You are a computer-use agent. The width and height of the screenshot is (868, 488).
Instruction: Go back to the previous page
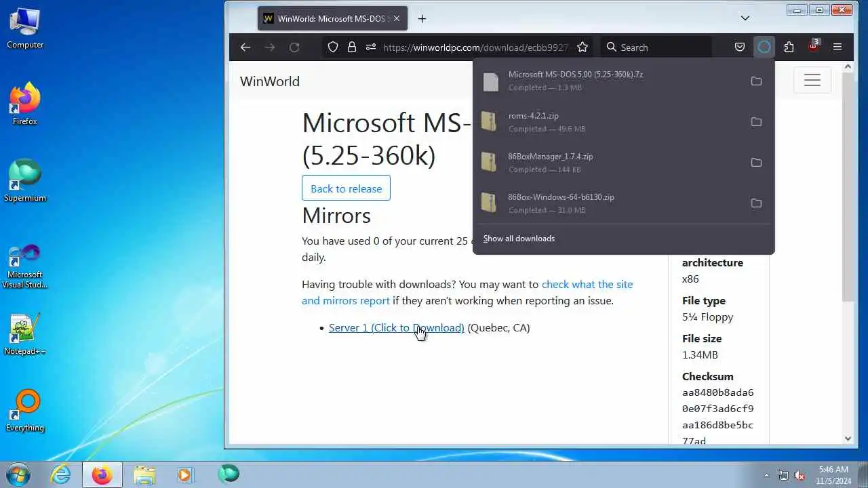[245, 47]
